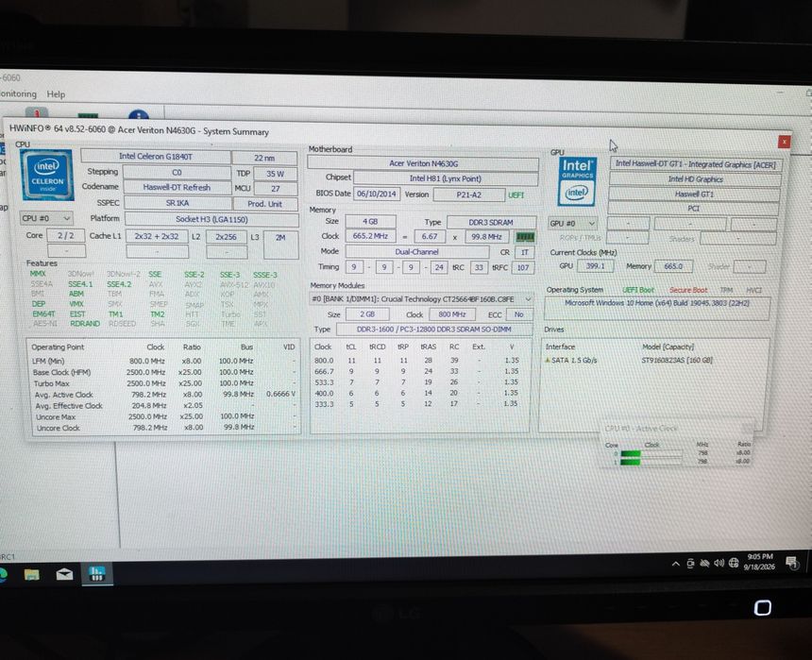Screen dimensions: 812x660
Task: Click the SATA drive warning icon
Action: [548, 360]
